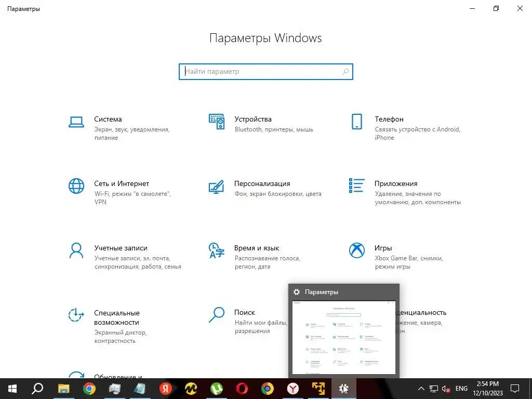
Task: Click 'Xbox Game Bar, снимки, режим игры' text
Action: tap(409, 262)
